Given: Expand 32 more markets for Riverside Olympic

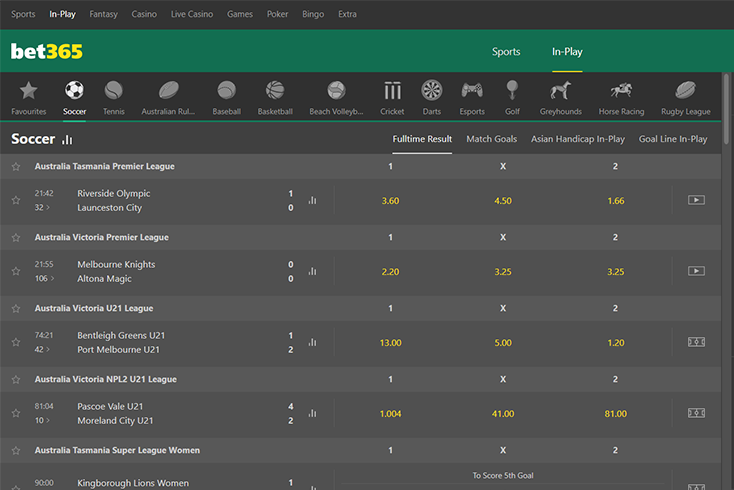Looking at the screenshot, I should pos(42,207).
